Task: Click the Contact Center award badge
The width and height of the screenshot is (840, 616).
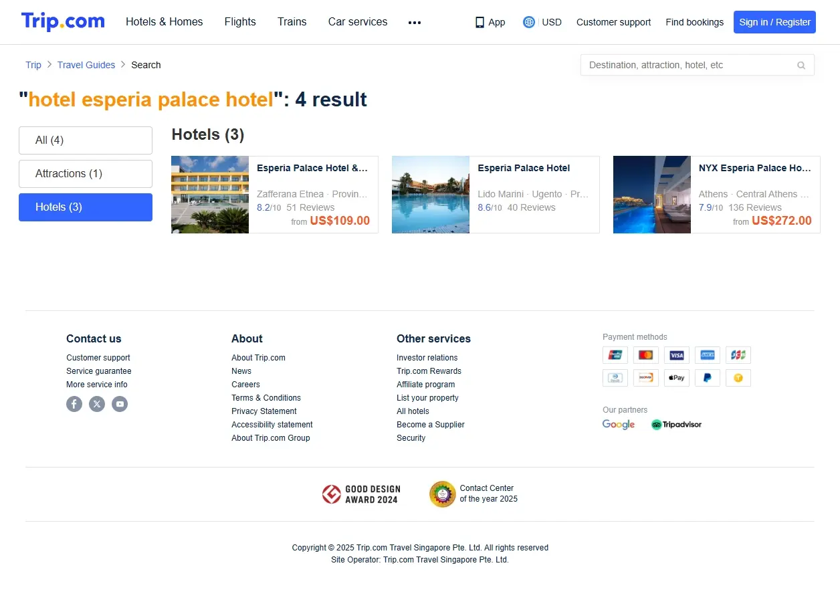Action: (x=474, y=494)
